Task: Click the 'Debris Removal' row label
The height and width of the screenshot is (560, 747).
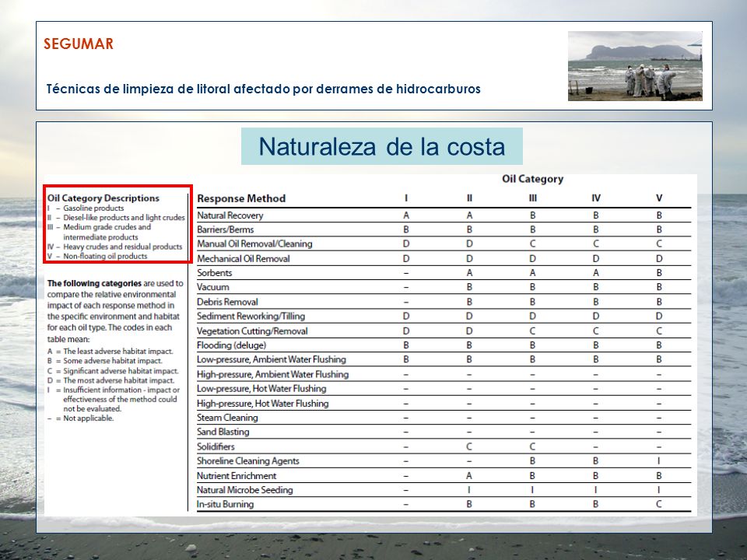Action: pyautogui.click(x=227, y=302)
